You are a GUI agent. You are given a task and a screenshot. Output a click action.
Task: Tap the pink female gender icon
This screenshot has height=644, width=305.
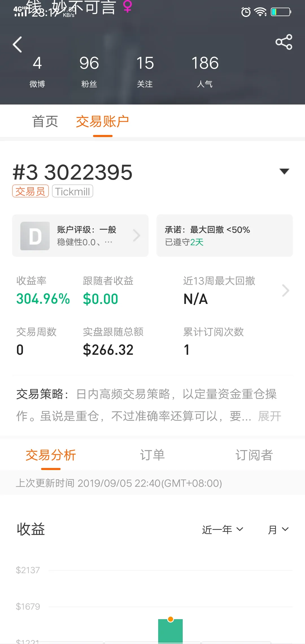(x=128, y=6)
